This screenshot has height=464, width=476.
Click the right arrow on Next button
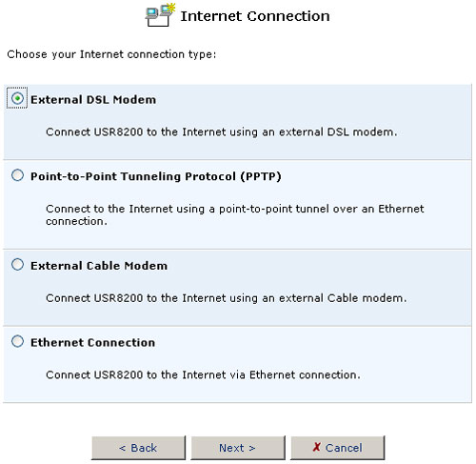251,448
